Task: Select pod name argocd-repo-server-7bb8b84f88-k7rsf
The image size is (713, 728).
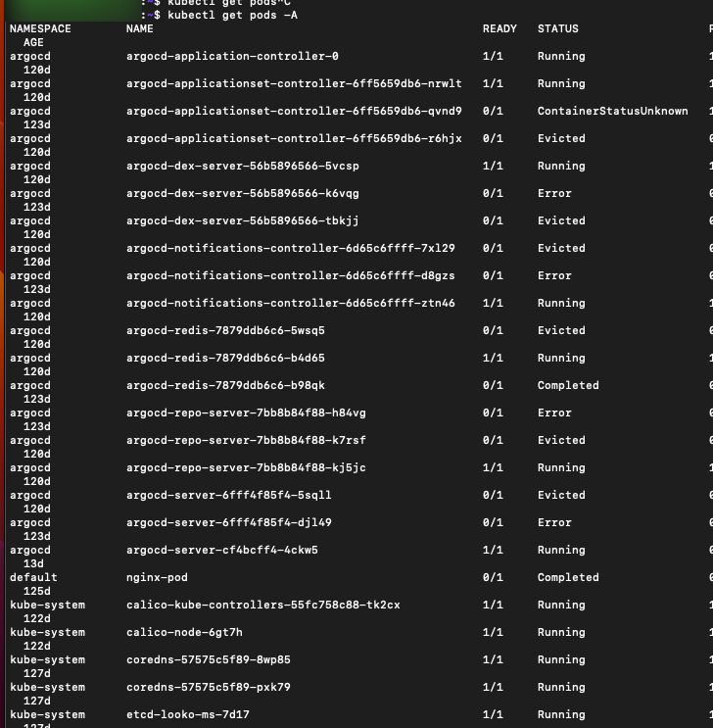Action: click(246, 440)
